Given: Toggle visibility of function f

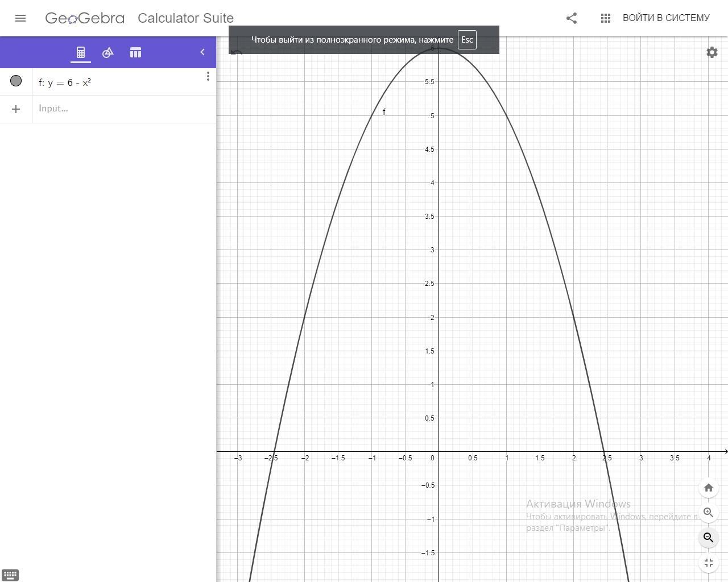Looking at the screenshot, I should click(x=16, y=81).
